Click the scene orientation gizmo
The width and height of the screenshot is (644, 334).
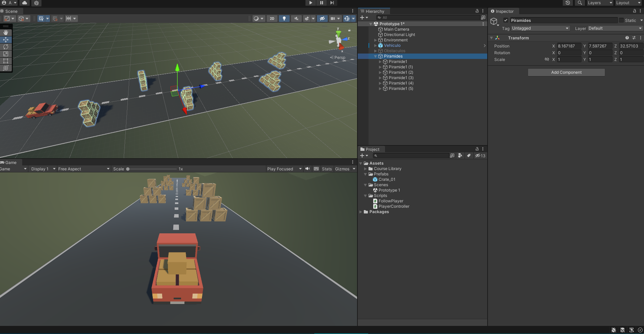339,40
